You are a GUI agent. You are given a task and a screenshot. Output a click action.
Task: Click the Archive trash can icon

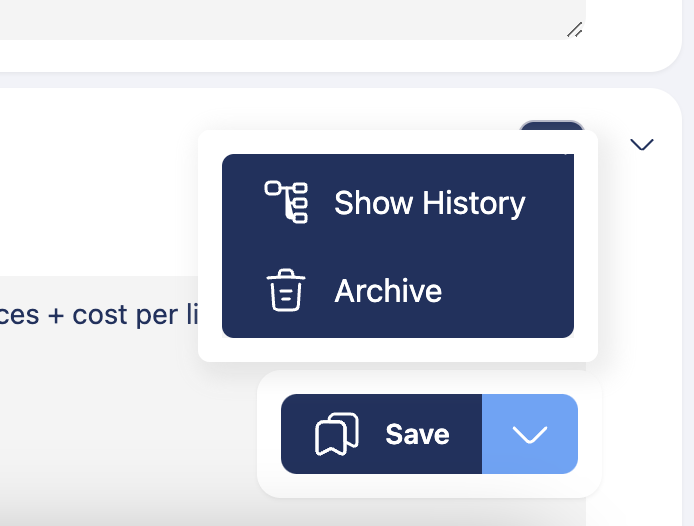[x=285, y=291]
